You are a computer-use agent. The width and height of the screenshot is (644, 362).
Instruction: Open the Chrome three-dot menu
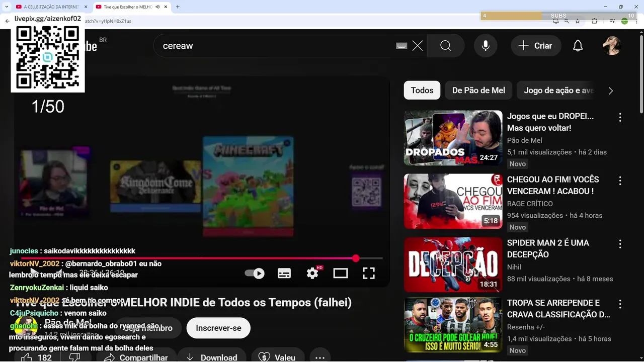tap(636, 21)
